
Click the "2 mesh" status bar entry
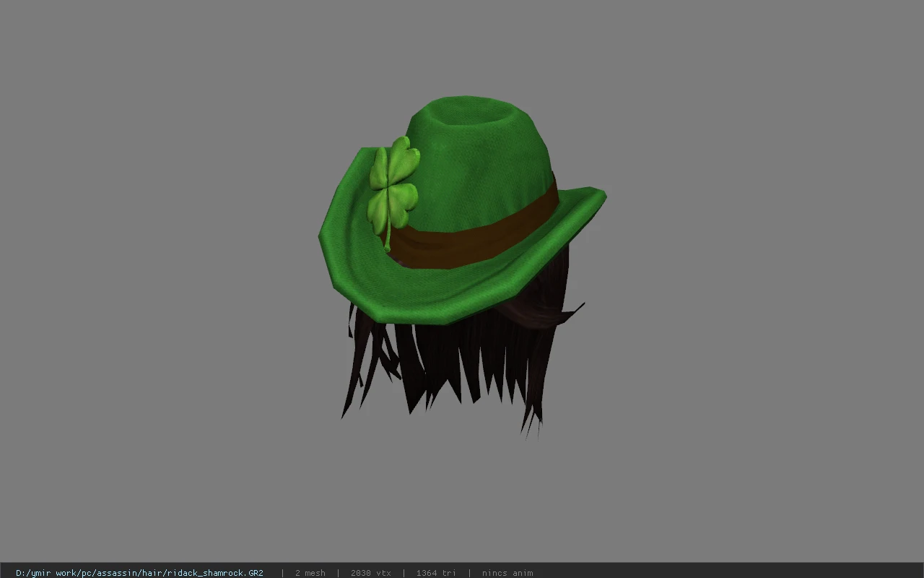coord(310,573)
